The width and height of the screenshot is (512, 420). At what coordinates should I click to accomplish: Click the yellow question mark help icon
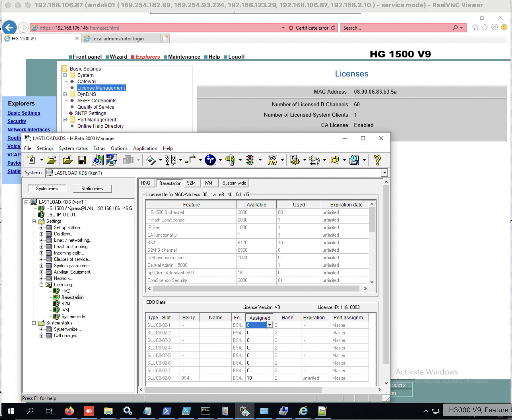[x=377, y=160]
